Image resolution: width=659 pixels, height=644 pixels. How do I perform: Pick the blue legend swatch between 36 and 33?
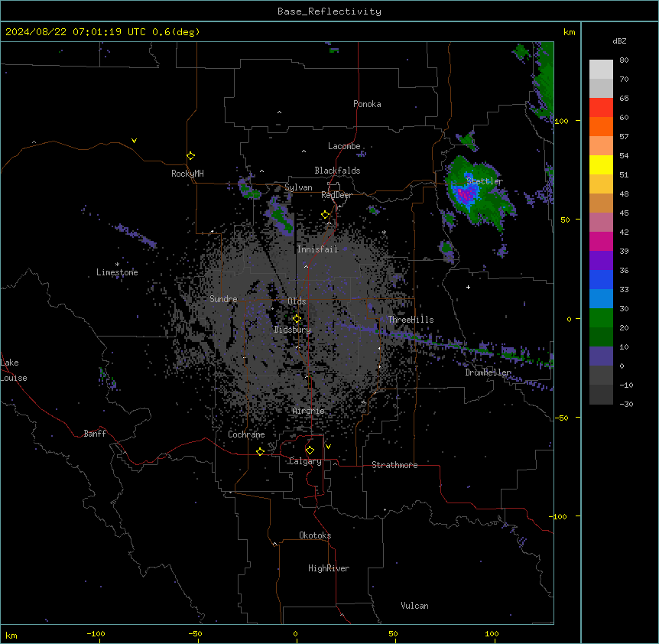pyautogui.click(x=601, y=280)
